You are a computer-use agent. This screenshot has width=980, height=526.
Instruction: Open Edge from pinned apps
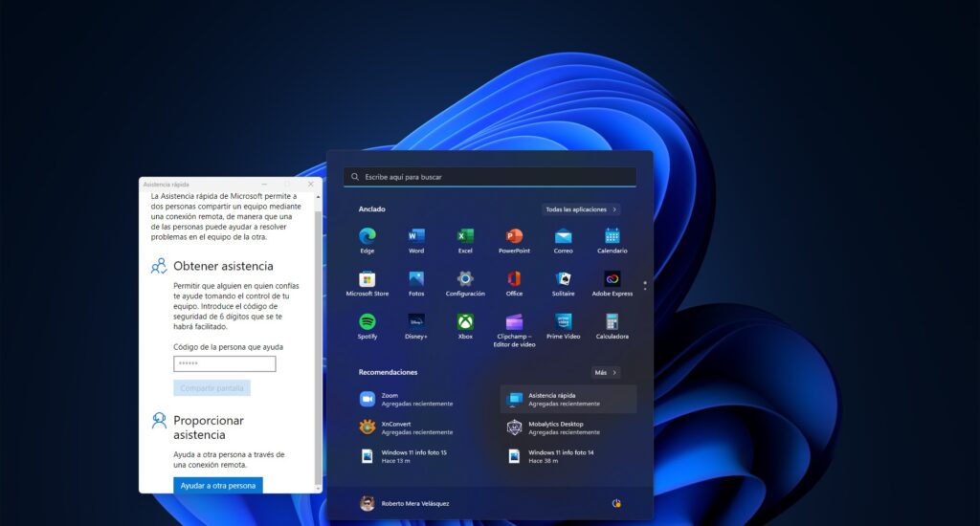(367, 240)
